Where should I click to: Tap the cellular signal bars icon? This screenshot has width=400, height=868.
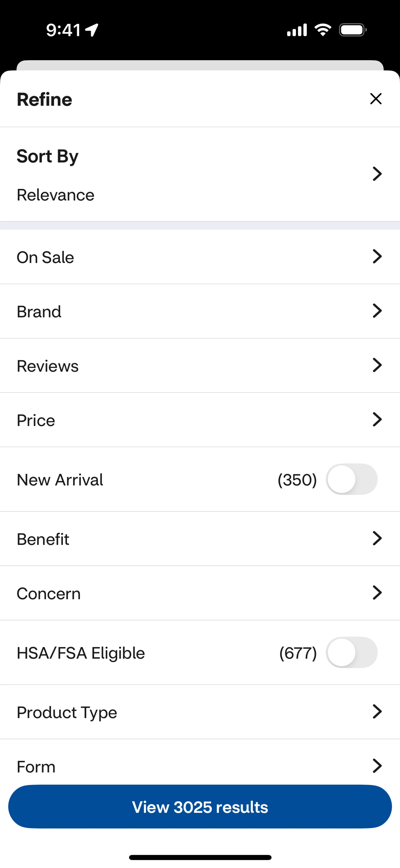[x=297, y=30]
